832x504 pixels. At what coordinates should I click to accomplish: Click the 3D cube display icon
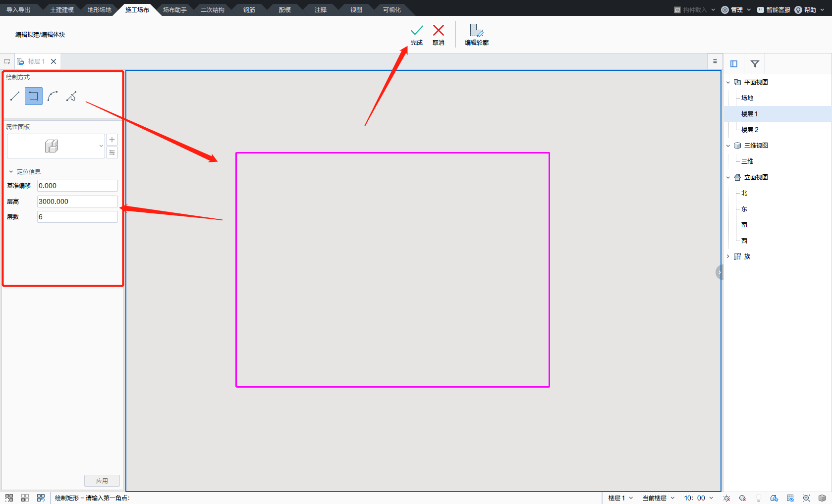point(822,498)
